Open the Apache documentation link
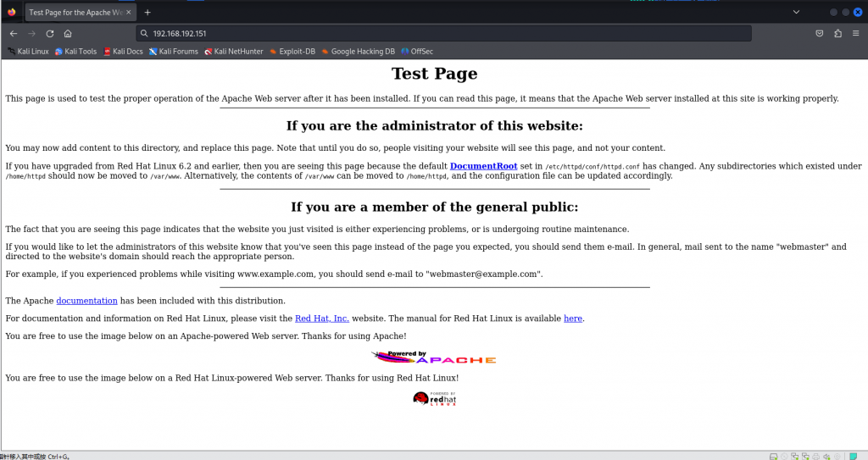This screenshot has width=868, height=460. pos(87,301)
